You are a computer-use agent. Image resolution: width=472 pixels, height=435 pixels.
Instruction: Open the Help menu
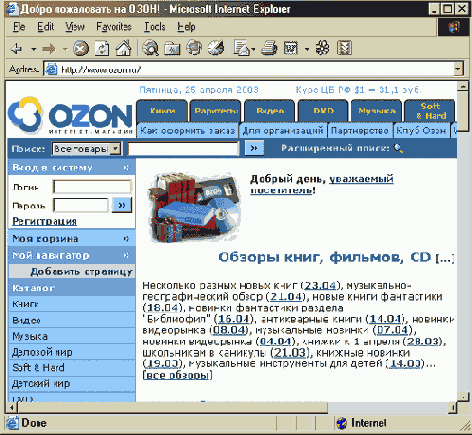(186, 27)
